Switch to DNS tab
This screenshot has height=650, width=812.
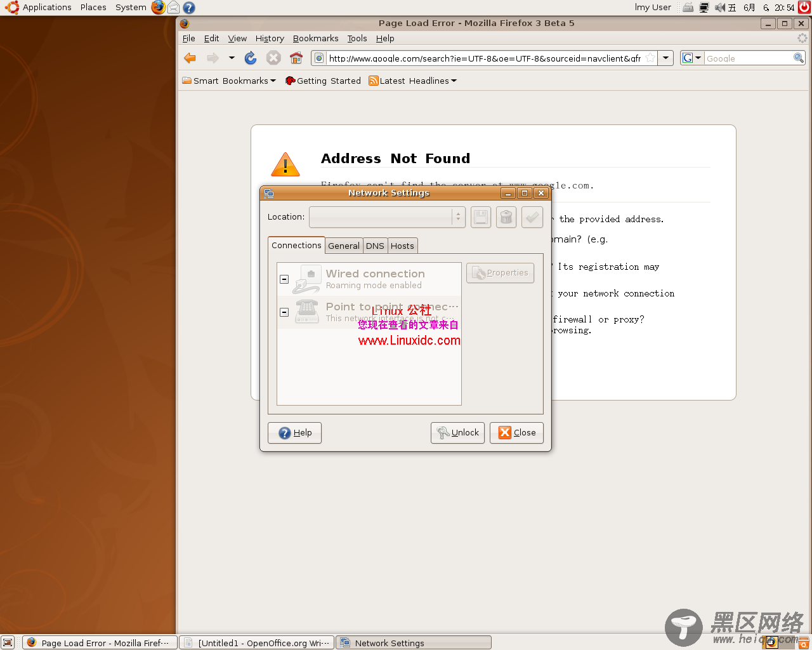pyautogui.click(x=375, y=246)
